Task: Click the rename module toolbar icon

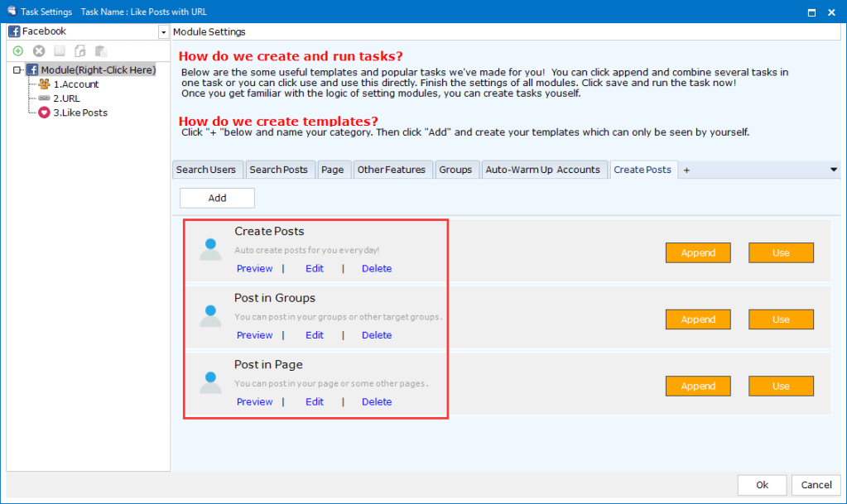Action: tap(60, 51)
